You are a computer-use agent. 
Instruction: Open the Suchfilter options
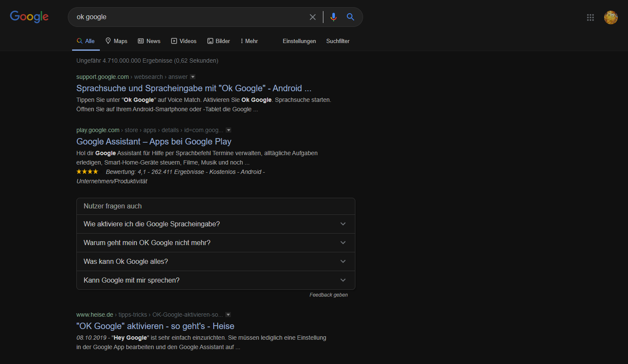(x=338, y=41)
